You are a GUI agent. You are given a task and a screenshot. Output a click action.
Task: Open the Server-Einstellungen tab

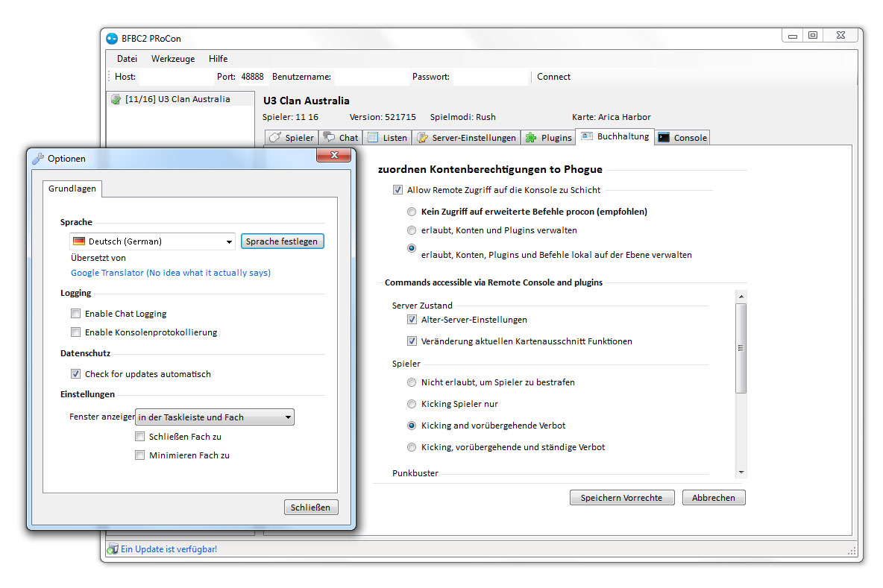pos(466,137)
